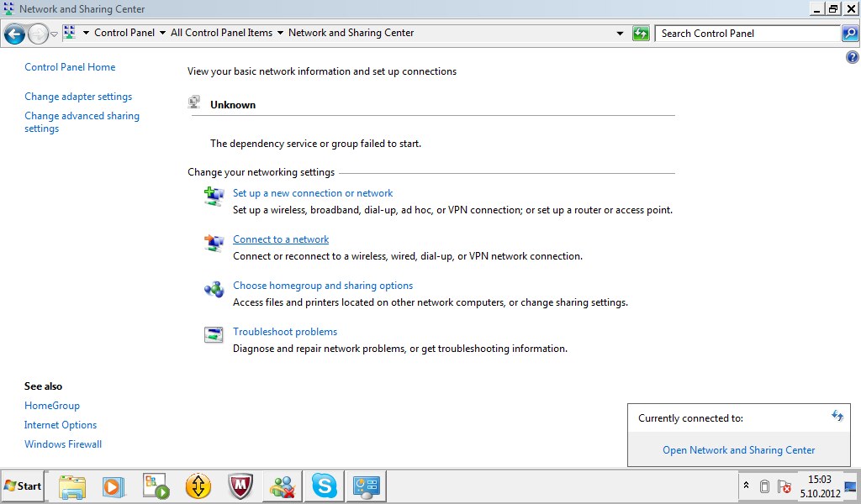Open the help question mark icon
861x504 pixels.
click(x=853, y=57)
